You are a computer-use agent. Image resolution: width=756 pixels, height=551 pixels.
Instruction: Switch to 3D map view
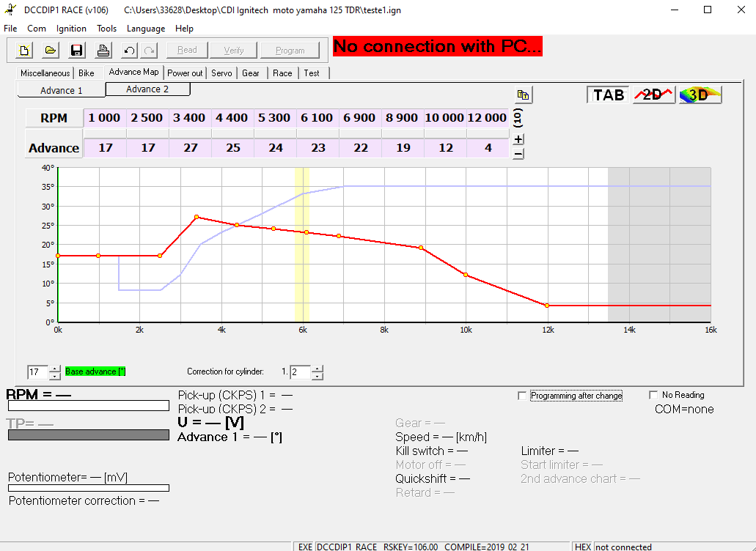(x=700, y=95)
